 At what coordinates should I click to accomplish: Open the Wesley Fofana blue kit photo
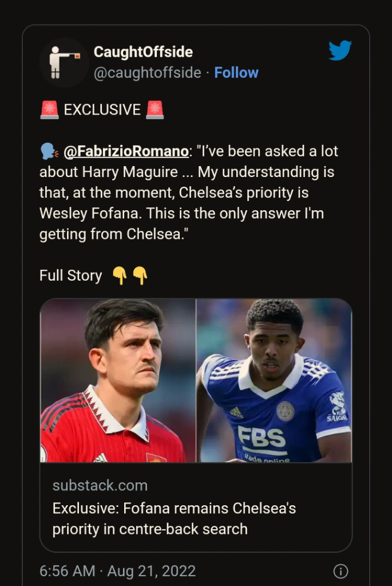pos(274,380)
